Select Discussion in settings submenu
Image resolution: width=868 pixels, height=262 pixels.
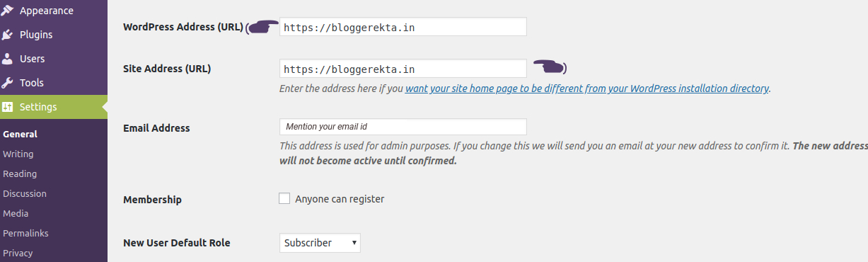click(25, 193)
